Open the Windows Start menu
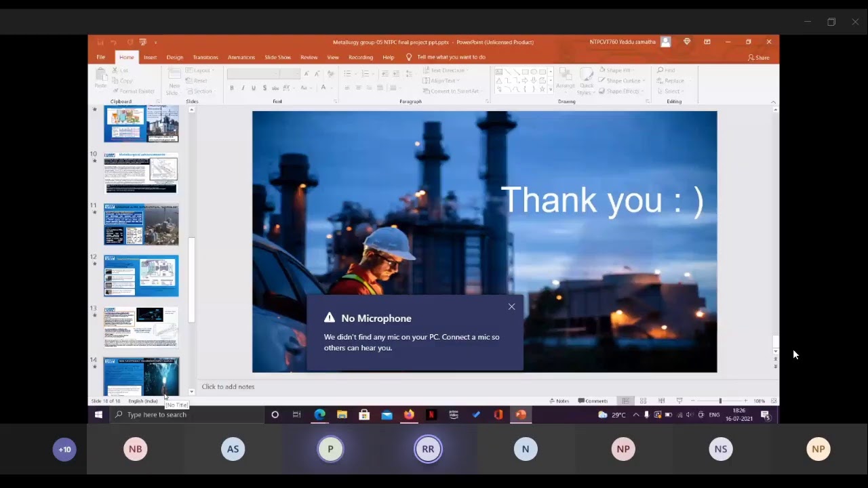The width and height of the screenshot is (868, 488). coord(98,415)
